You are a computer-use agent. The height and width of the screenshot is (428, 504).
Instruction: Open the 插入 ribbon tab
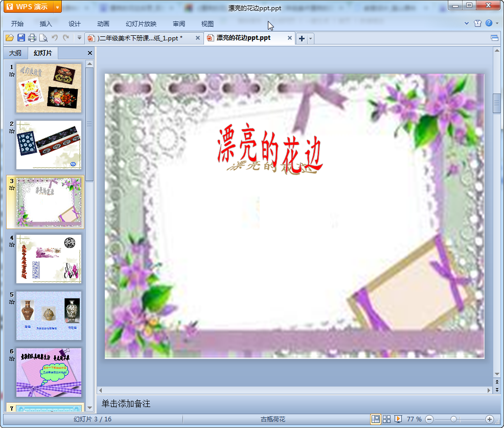click(x=45, y=24)
